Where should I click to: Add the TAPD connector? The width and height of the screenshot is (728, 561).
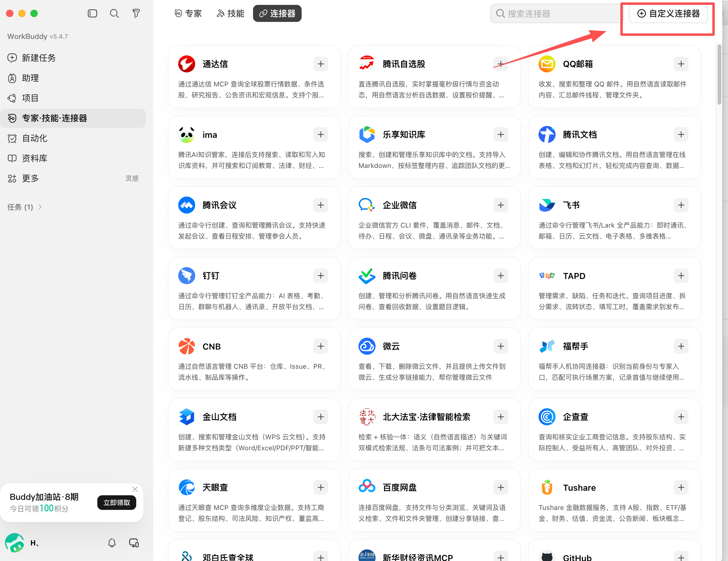click(x=681, y=276)
